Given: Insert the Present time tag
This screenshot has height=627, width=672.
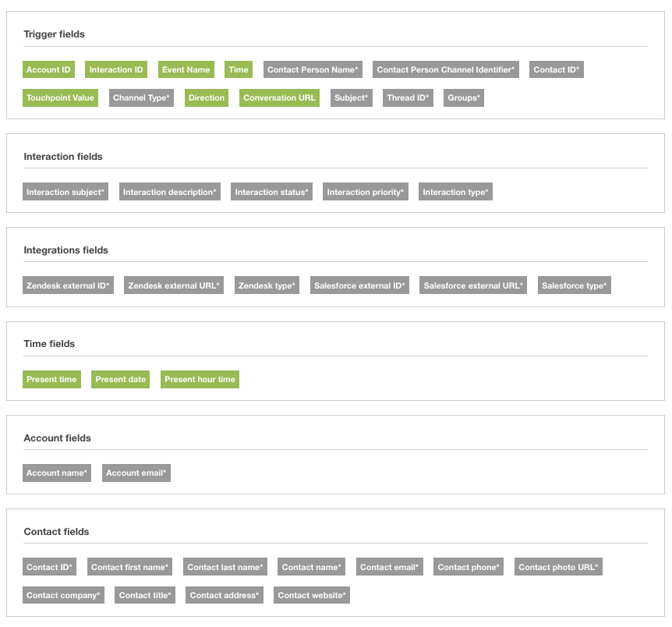Looking at the screenshot, I should pos(51,380).
